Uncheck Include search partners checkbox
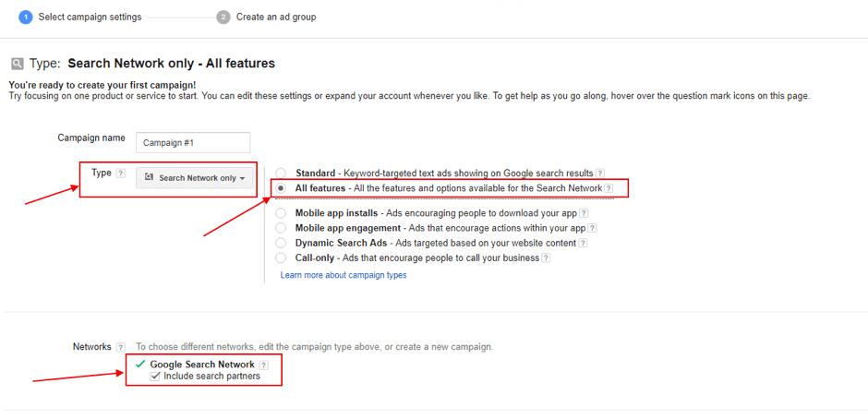The width and height of the screenshot is (868, 419). 155,377
